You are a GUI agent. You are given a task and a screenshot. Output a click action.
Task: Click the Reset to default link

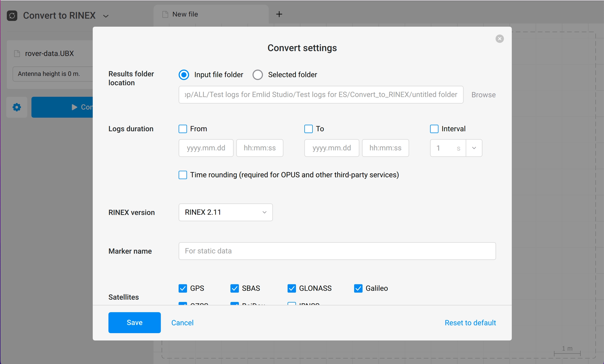pyautogui.click(x=470, y=323)
